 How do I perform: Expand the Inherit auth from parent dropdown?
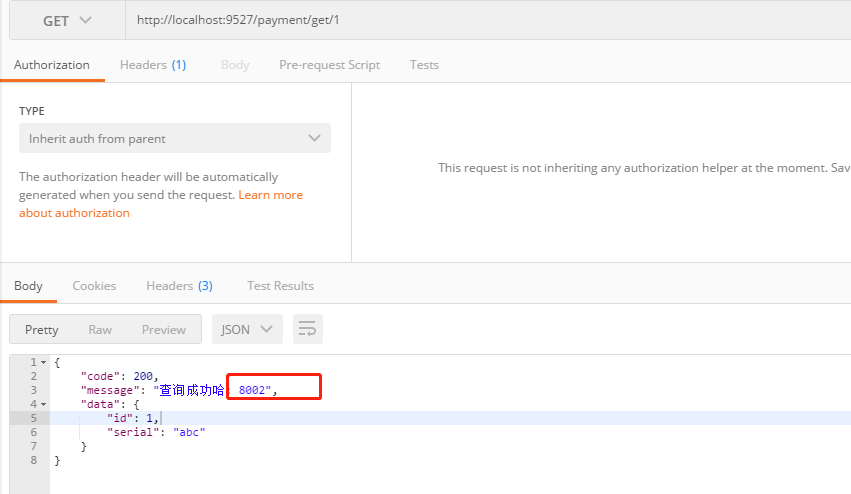pyautogui.click(x=175, y=138)
